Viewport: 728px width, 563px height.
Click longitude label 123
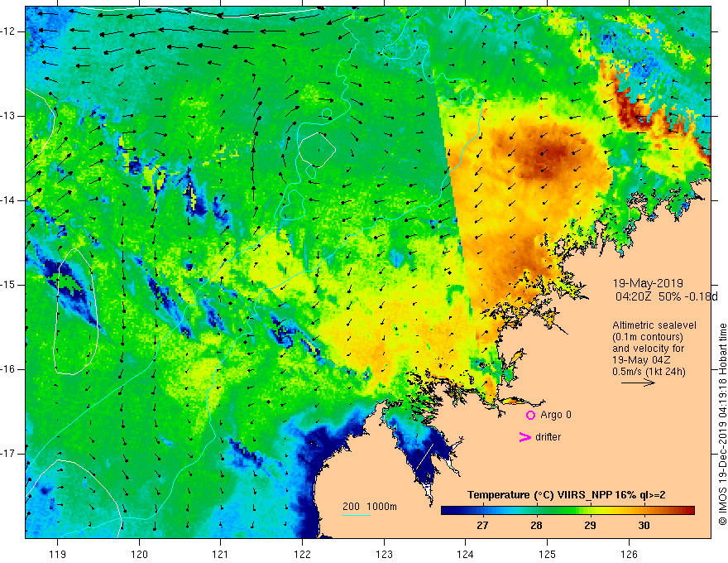tap(384, 554)
